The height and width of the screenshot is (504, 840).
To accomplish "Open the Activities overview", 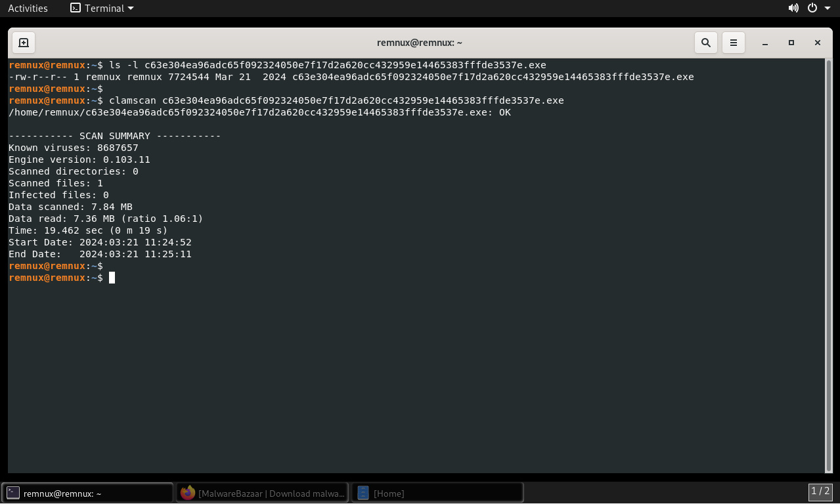I will click(28, 8).
